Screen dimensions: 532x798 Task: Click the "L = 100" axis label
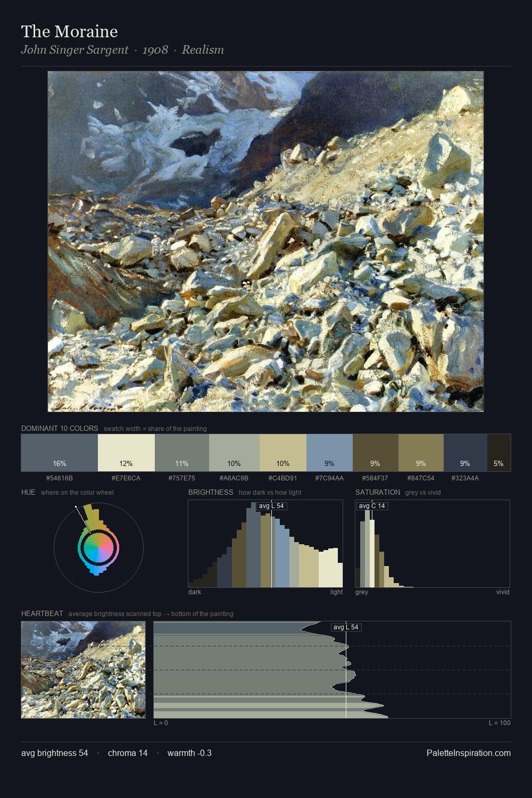pos(500,723)
